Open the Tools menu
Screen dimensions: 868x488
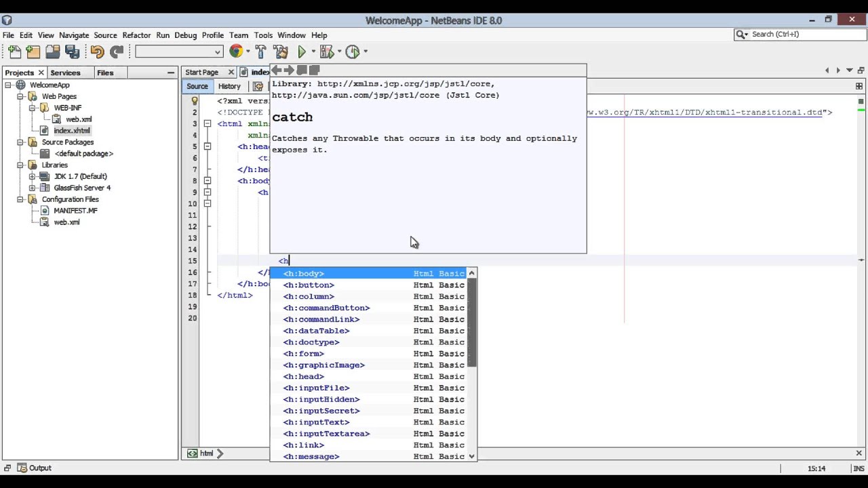click(263, 35)
